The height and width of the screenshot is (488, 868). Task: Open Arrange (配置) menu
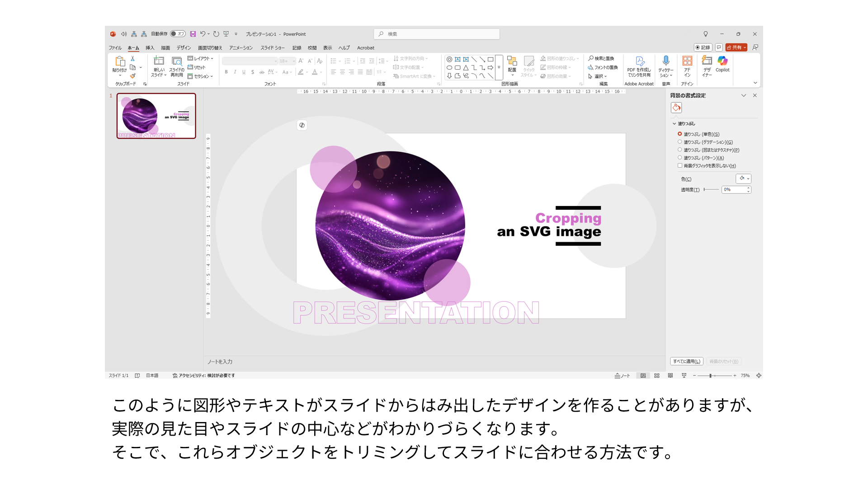(x=512, y=66)
